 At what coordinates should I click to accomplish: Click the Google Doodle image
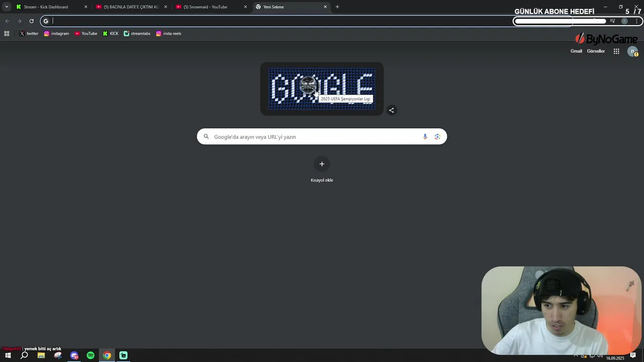[x=322, y=89]
